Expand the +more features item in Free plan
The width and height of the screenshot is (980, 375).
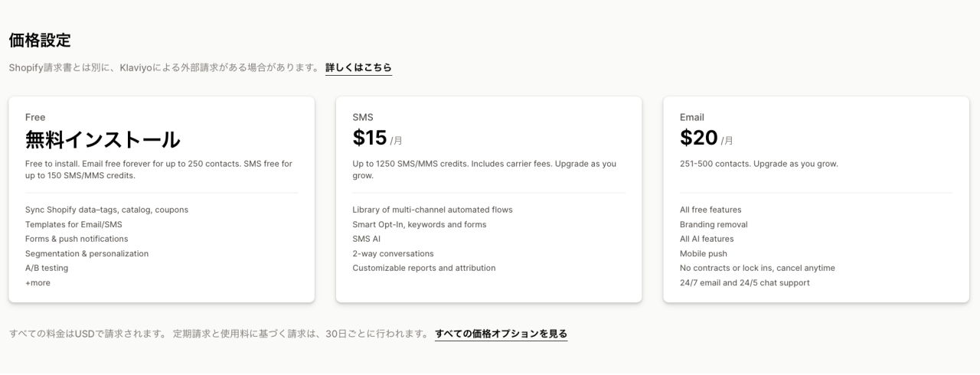click(x=38, y=283)
